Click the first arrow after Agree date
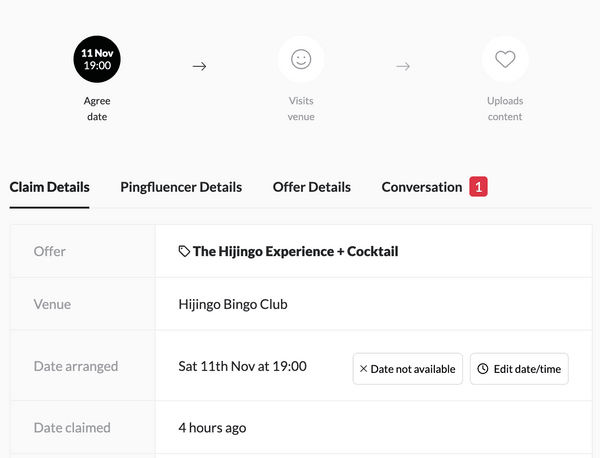The image size is (600, 458). [199, 66]
